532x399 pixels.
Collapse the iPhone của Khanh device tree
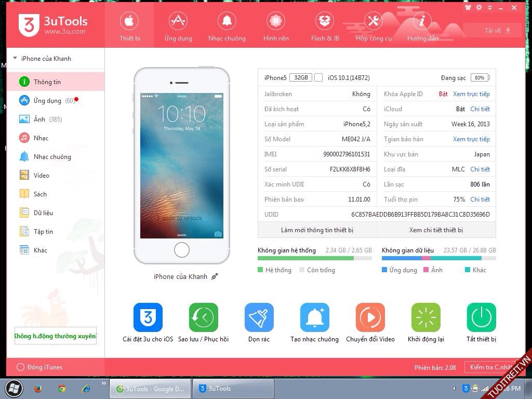pyautogui.click(x=15, y=59)
